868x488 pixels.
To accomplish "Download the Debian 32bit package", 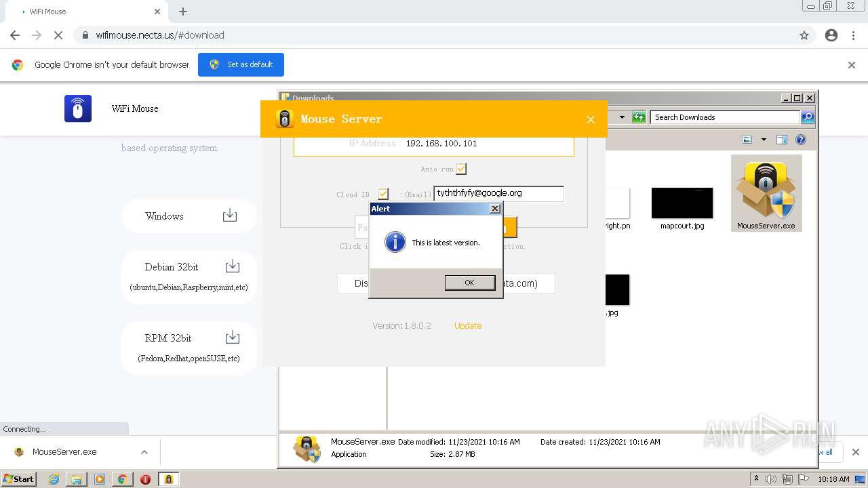I will tap(189, 277).
